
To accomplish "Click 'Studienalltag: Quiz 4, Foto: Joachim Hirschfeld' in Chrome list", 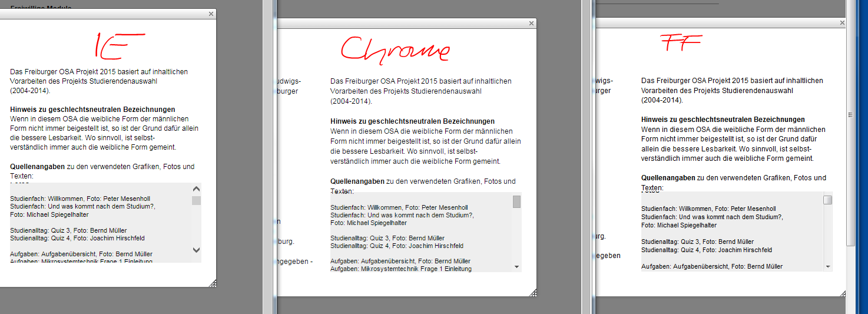I will click(397, 246).
